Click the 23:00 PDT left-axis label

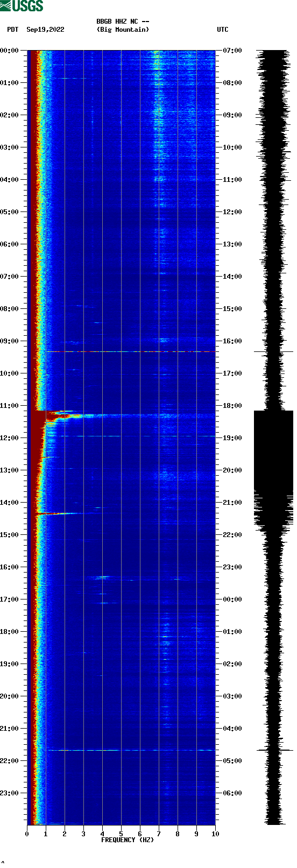coord(10,793)
